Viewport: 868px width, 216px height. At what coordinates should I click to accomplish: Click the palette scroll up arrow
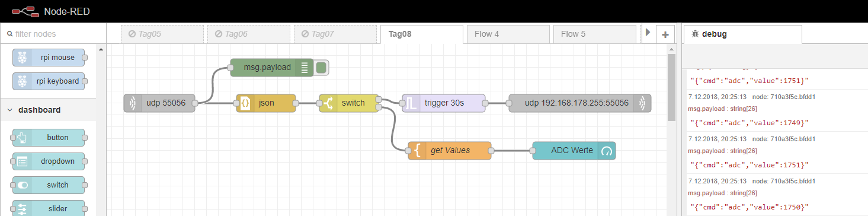[101, 49]
